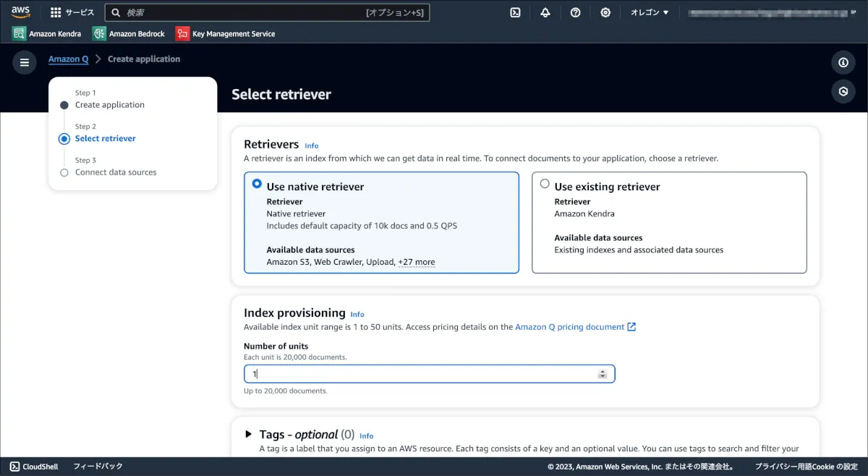
Task: Open the info panel circle icon
Action: point(843,63)
